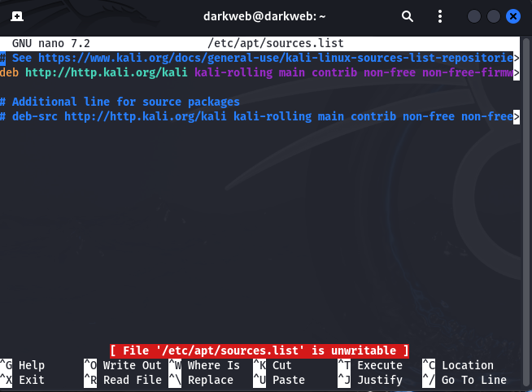532x392 pixels.
Task: Click the kali.org docs URL in first line
Action: 275,58
